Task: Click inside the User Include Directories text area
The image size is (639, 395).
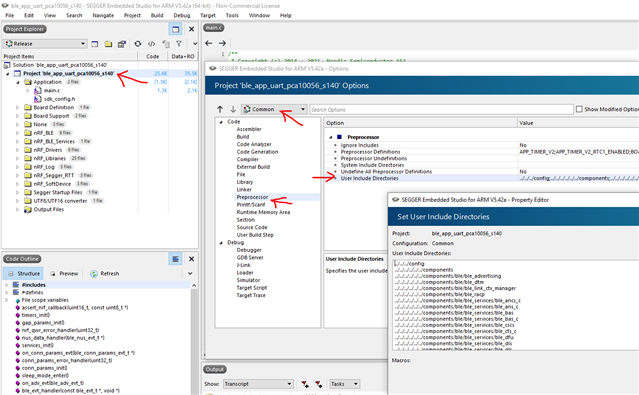Action: (x=515, y=305)
